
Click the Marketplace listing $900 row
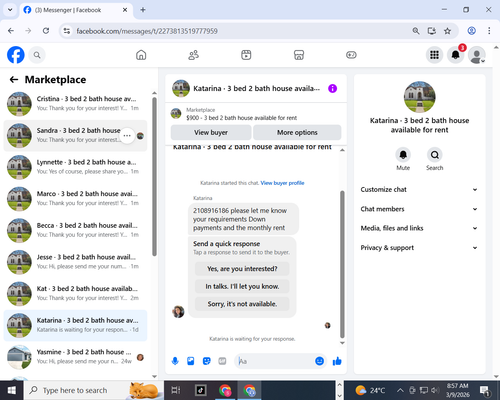click(x=256, y=114)
